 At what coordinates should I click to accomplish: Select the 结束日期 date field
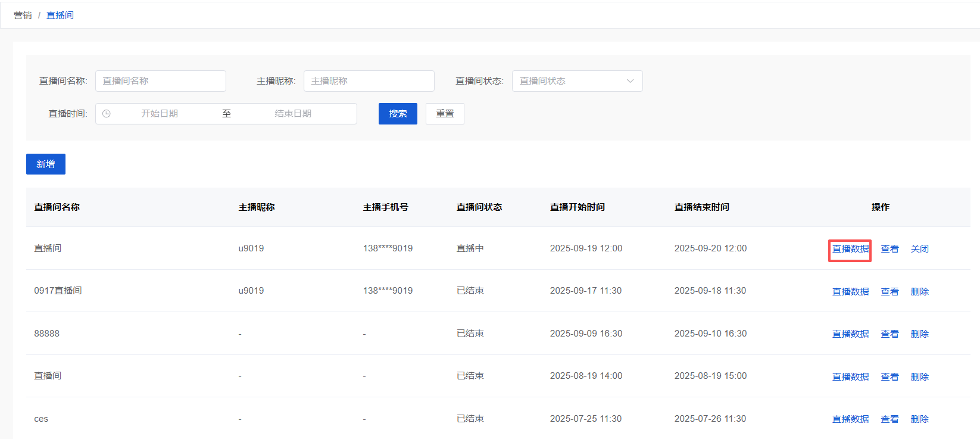pos(293,114)
